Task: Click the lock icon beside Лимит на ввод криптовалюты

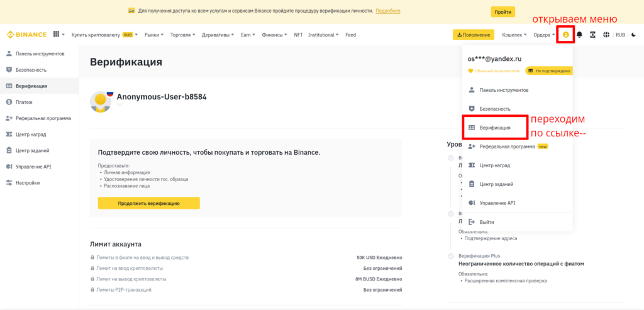Action: [92, 268]
